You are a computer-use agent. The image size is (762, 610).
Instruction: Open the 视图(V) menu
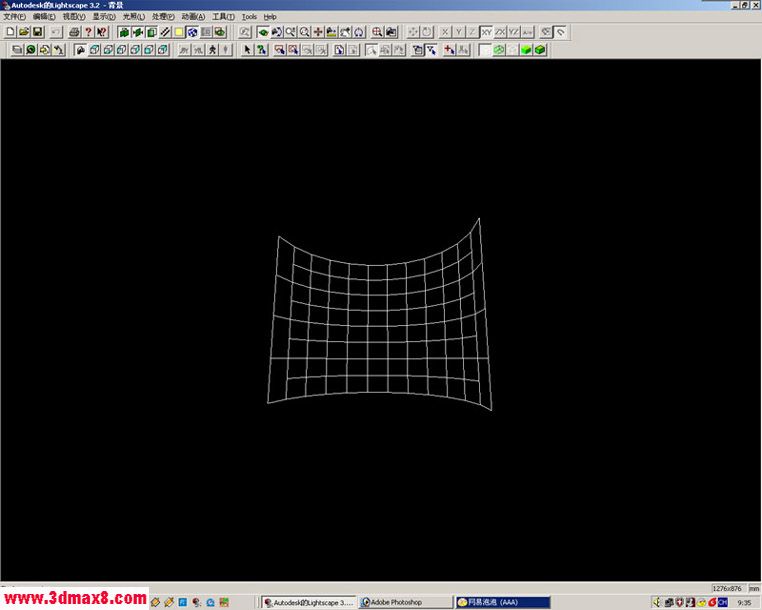point(73,17)
